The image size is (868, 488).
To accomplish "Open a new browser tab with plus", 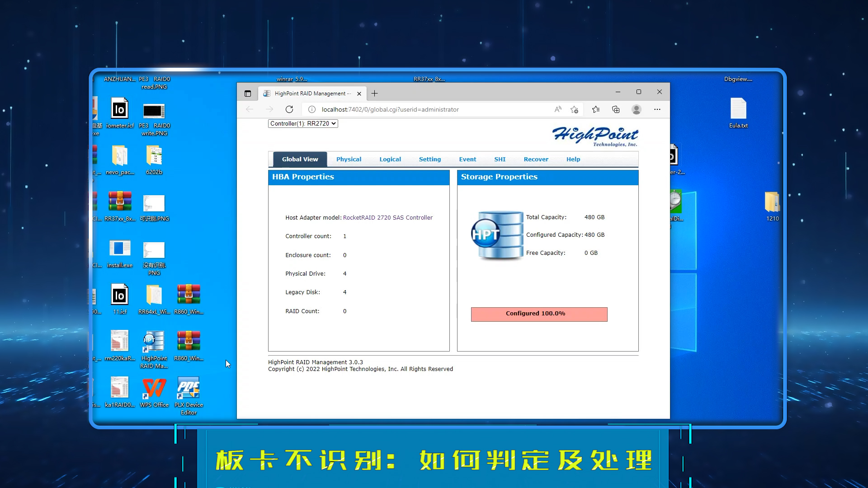I will (374, 94).
